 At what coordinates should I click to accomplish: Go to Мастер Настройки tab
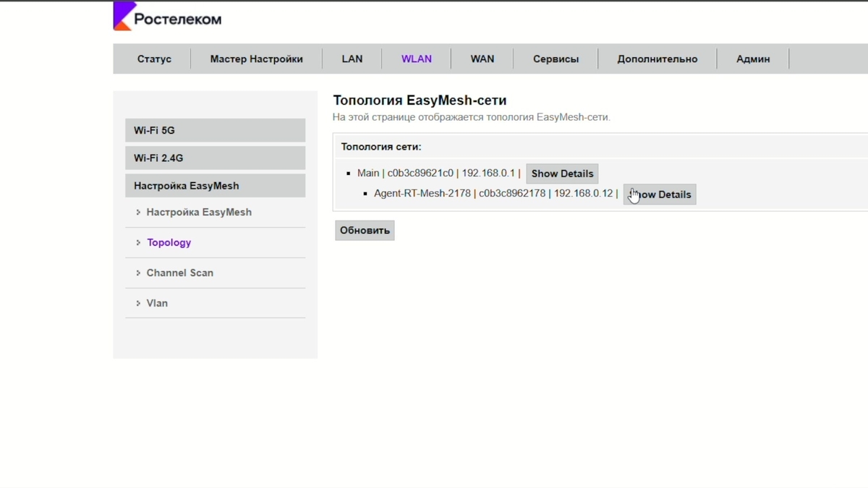(x=256, y=59)
